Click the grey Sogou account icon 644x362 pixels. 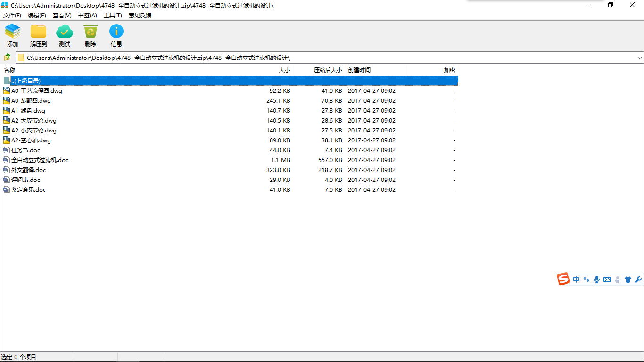click(618, 280)
